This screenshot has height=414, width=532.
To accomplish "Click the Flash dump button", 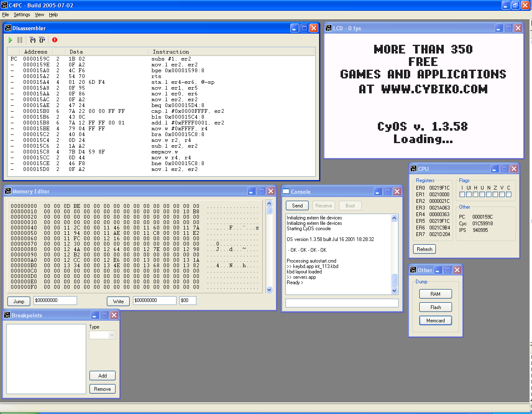I will (435, 307).
